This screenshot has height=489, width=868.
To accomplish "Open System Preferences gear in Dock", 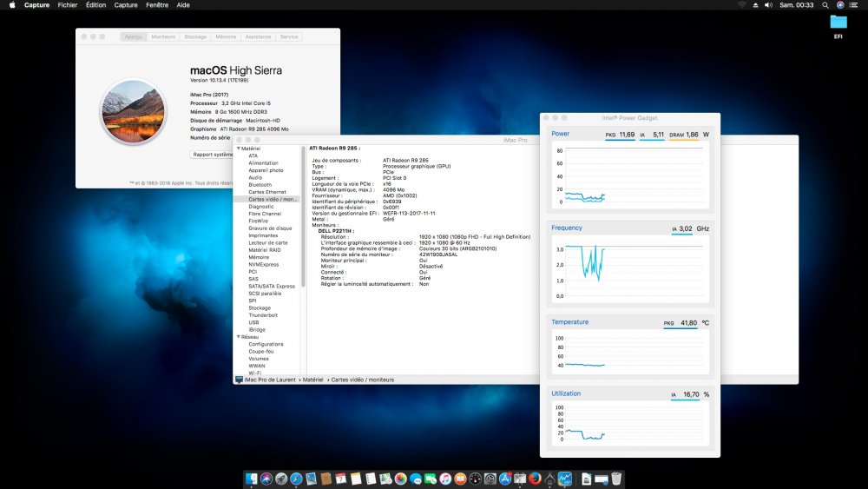I will point(490,479).
